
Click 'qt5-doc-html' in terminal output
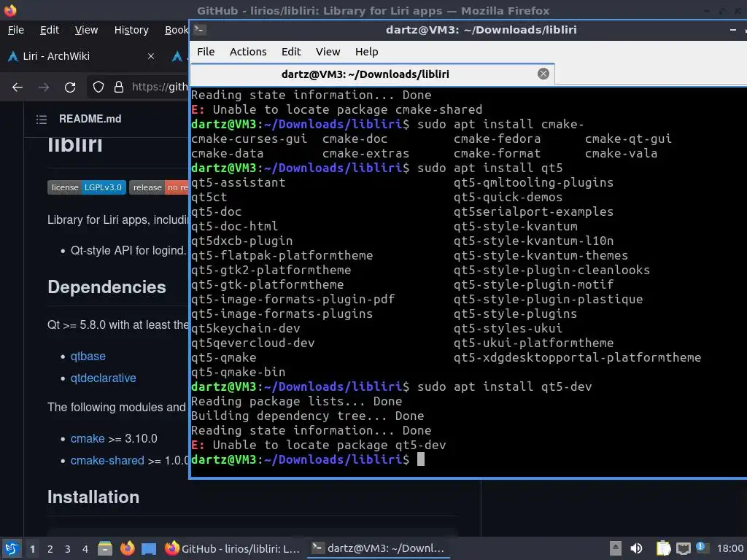tap(234, 226)
